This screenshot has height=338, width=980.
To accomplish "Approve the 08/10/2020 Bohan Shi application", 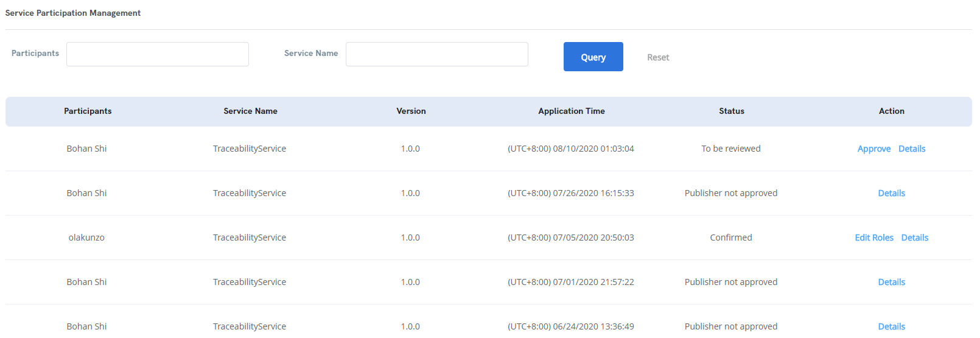I will tap(874, 149).
